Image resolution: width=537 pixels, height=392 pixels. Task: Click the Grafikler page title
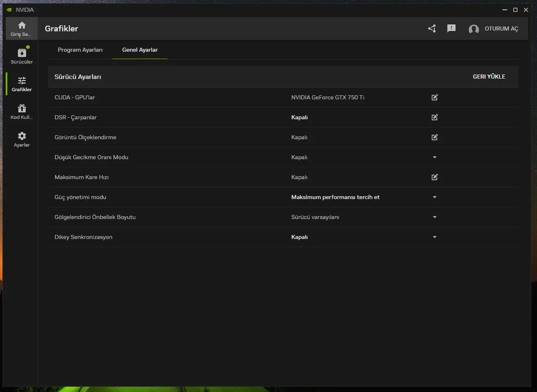(x=62, y=28)
